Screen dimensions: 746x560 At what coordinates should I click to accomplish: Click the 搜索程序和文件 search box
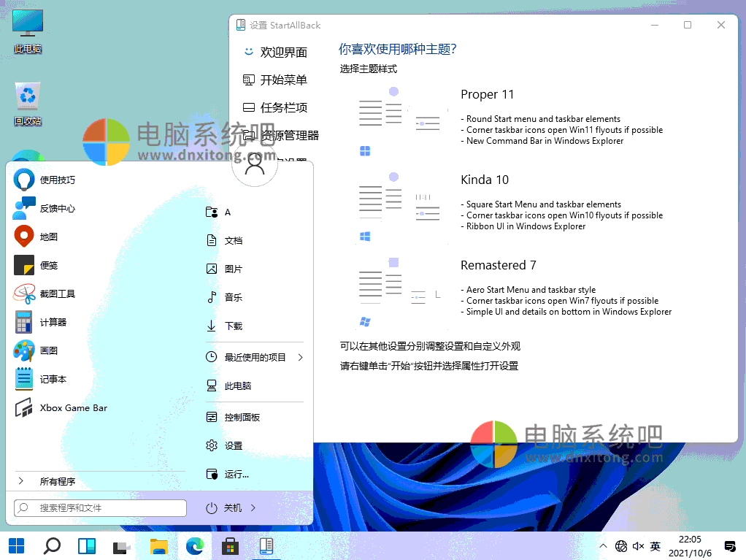click(101, 508)
